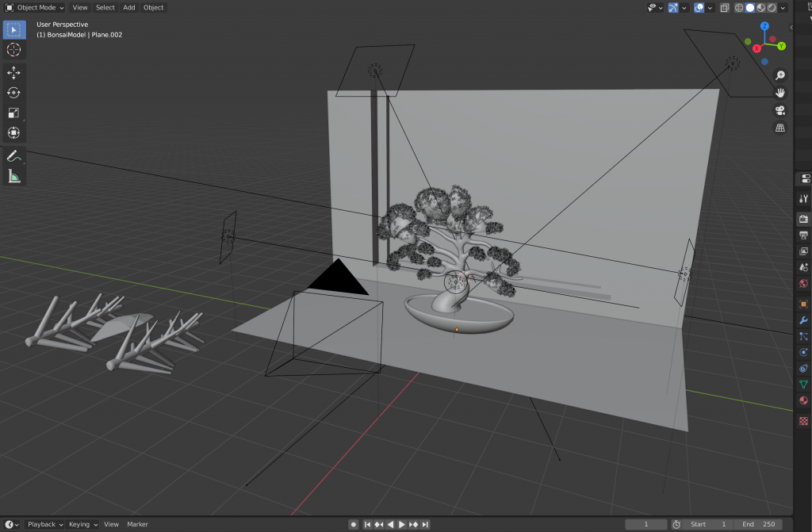The width and height of the screenshot is (812, 532).
Task: Open the Texture properties checker tab
Action: tap(803, 421)
